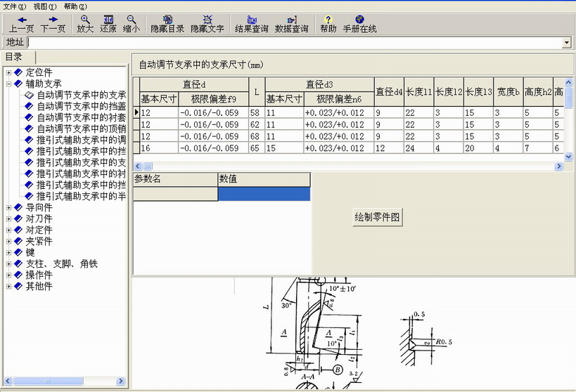Select tree item 推引式辅助支承中的衬
Viewport: 576px width, 392px height.
pyautogui.click(x=81, y=174)
